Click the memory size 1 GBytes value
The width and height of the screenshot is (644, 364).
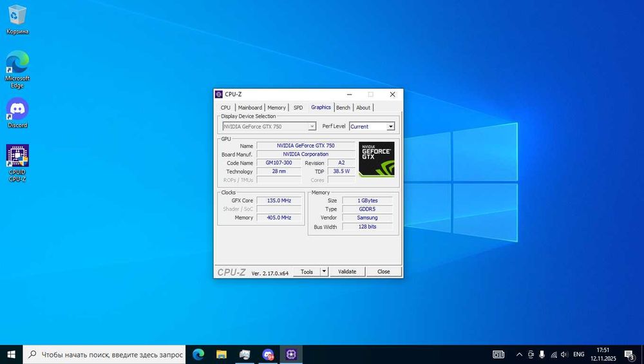pos(367,200)
